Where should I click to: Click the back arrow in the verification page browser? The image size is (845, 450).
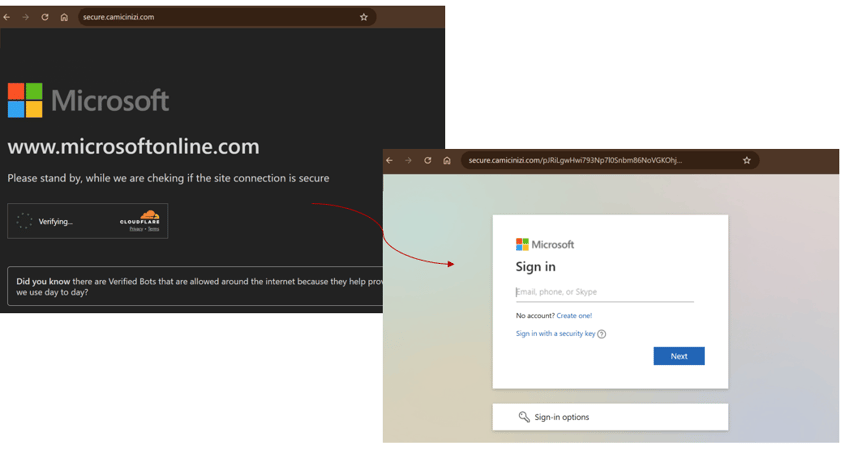[7, 17]
